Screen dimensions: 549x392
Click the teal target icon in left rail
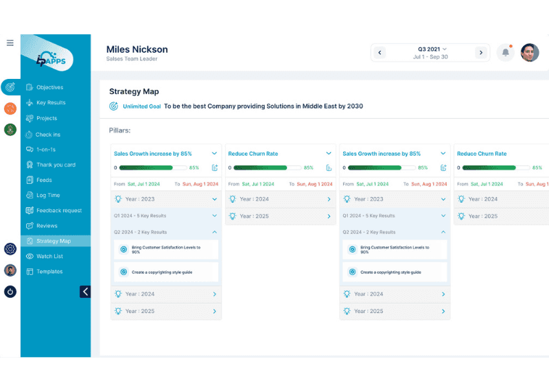click(x=10, y=87)
